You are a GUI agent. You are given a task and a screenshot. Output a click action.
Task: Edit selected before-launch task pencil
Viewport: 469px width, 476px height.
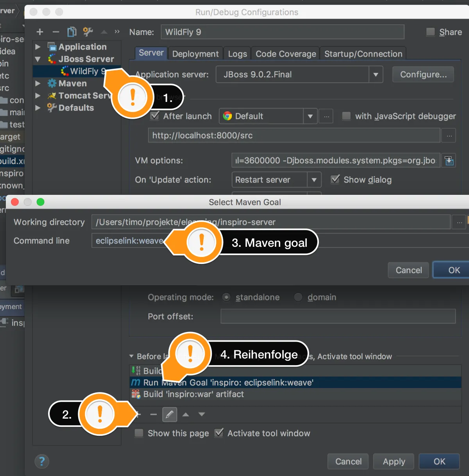coord(169,414)
